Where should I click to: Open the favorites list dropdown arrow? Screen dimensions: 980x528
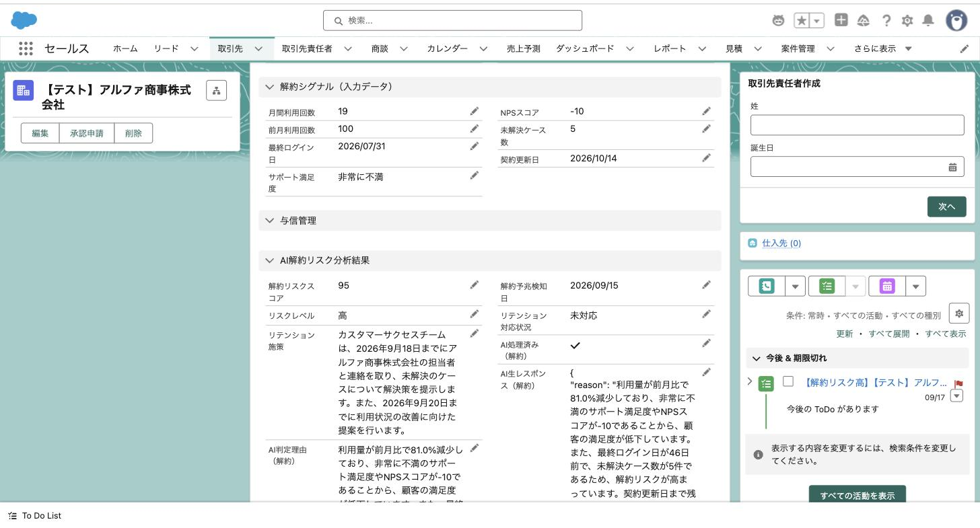coord(817,21)
